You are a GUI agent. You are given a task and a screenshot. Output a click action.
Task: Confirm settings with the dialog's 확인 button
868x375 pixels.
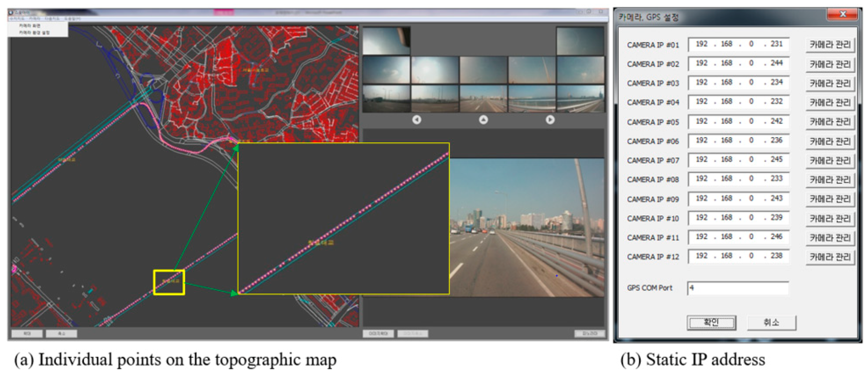tap(711, 322)
